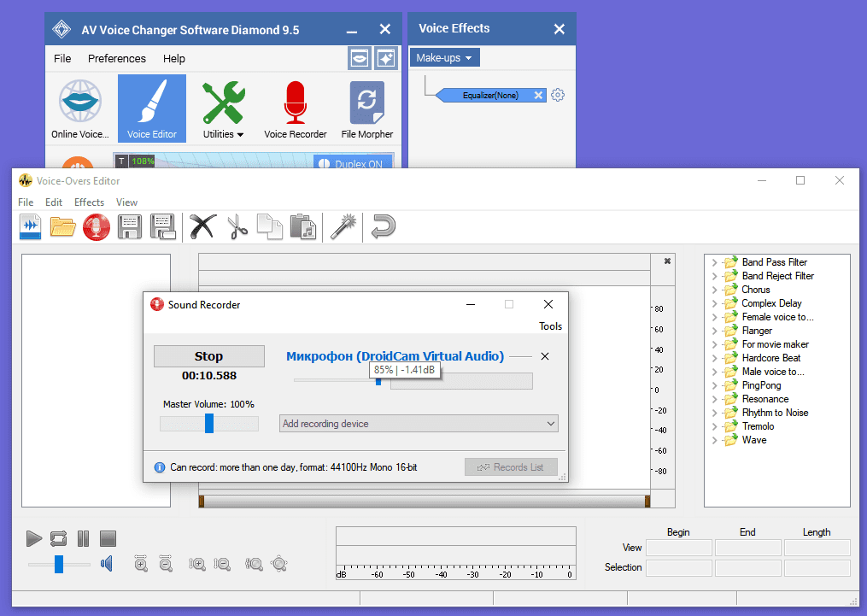The image size is (867, 616).
Task: Toggle Duplex ON switch
Action: [x=353, y=164]
